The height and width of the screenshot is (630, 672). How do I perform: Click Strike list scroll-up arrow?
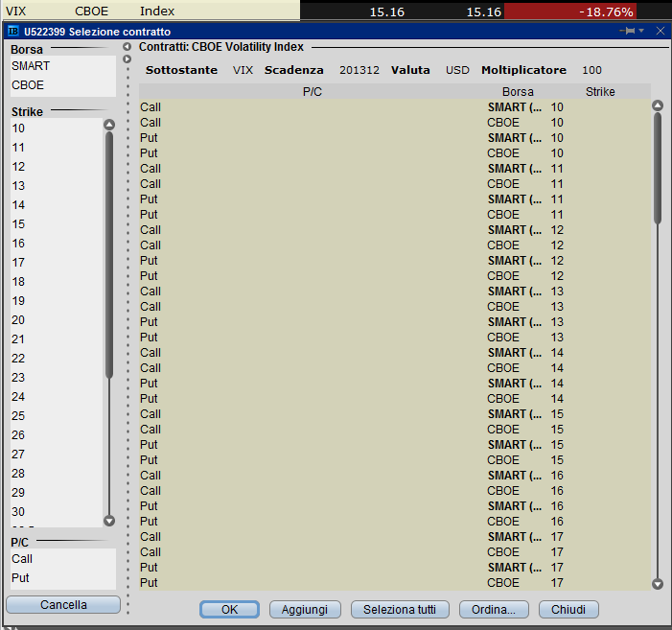[109, 125]
